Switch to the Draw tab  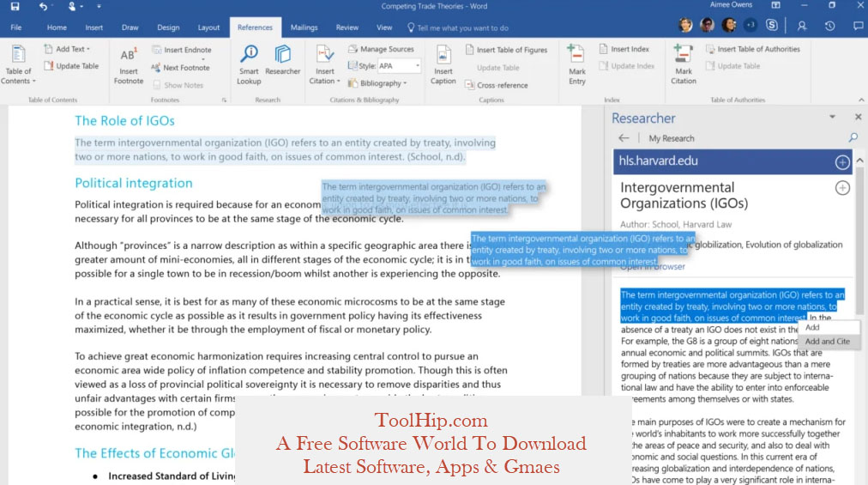(x=130, y=27)
